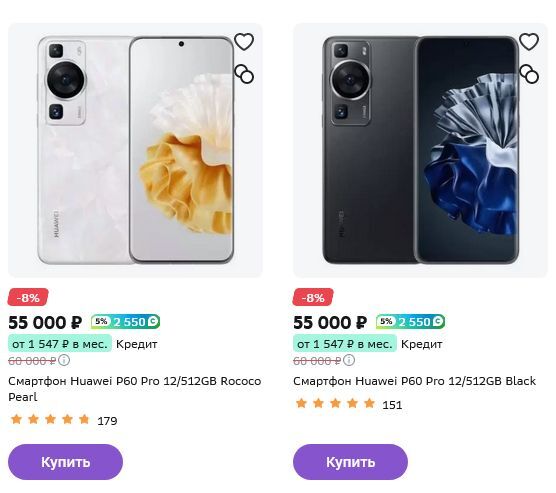556x493 pixels.
Task: View credit offer from 1 547 ₽ for Black phone
Action: [x=345, y=344]
